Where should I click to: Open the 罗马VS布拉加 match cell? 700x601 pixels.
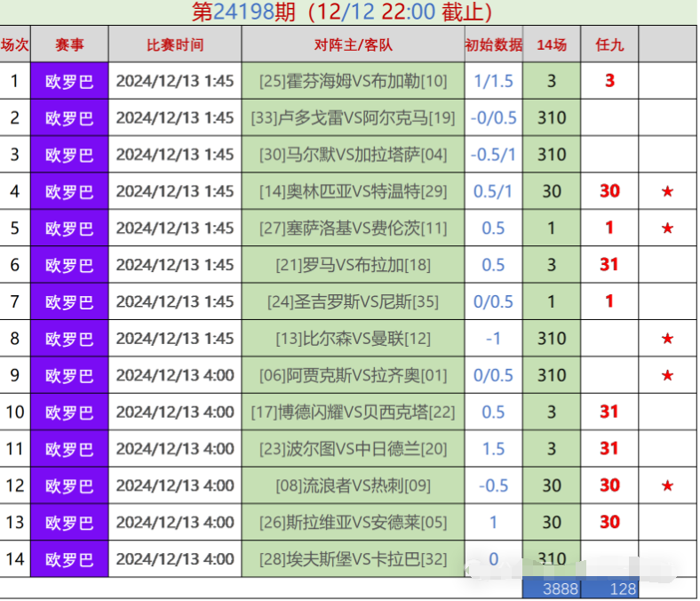tap(353, 265)
